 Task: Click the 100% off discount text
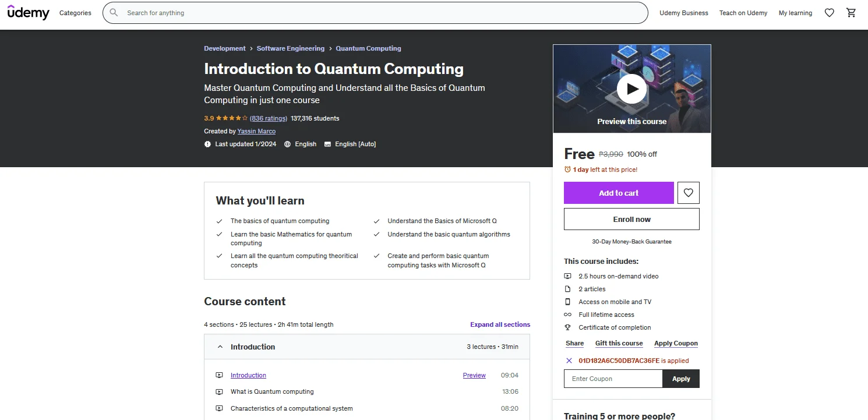pyautogui.click(x=642, y=154)
